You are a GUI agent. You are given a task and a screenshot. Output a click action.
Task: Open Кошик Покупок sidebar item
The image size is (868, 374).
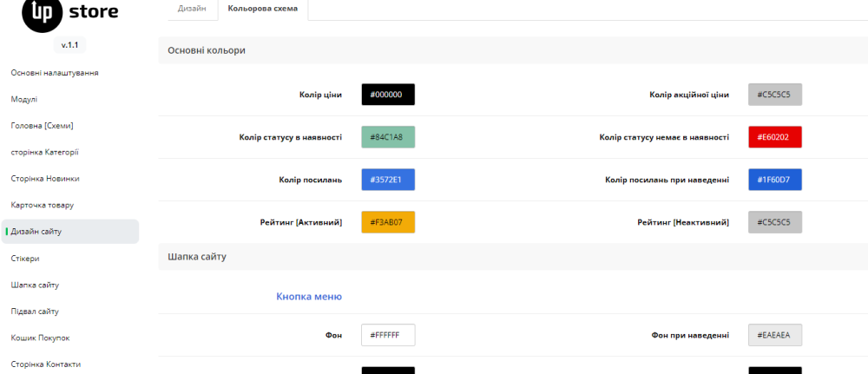tap(41, 338)
